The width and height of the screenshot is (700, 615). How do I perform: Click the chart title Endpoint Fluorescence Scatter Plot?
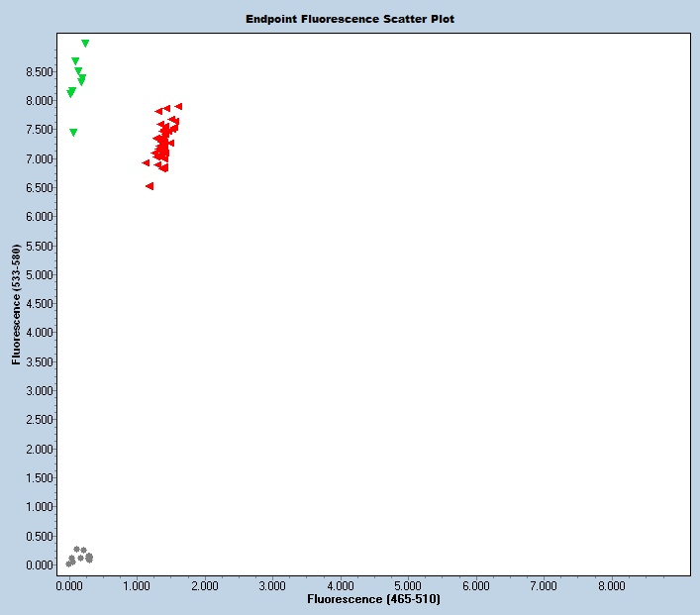tap(350, 19)
